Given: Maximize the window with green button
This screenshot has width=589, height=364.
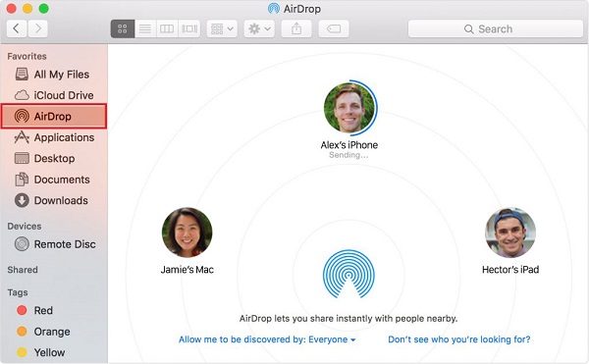Looking at the screenshot, I should point(44,8).
